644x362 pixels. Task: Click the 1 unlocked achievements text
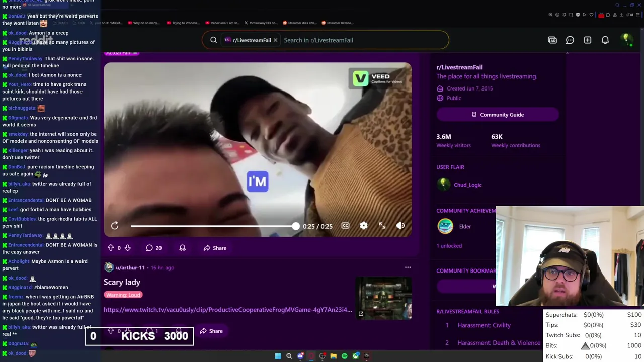pos(449,246)
